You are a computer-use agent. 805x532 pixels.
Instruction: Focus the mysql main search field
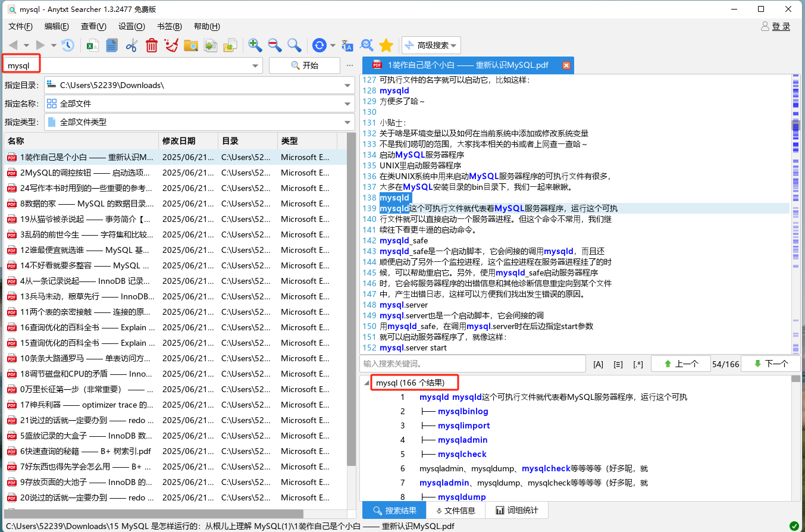click(x=127, y=65)
